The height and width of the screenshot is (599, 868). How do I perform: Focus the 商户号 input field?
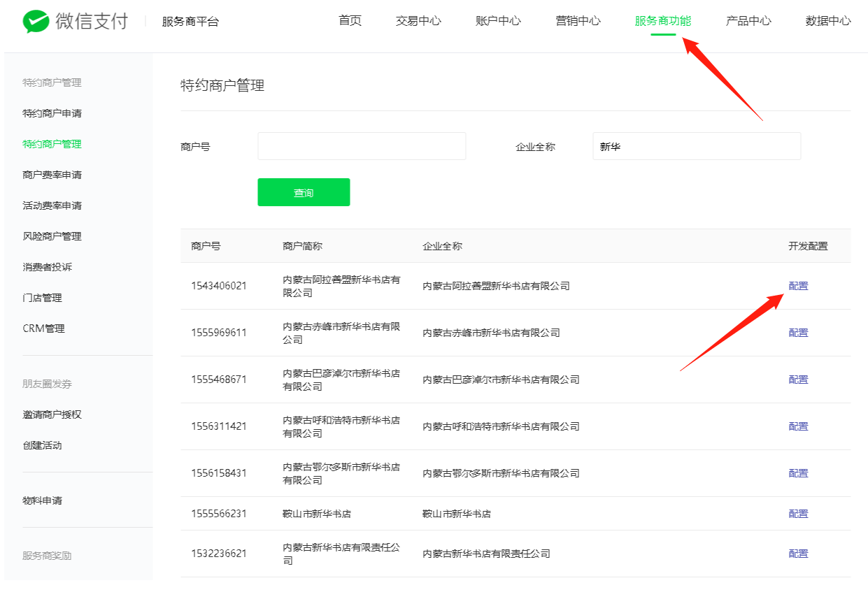pos(362,147)
